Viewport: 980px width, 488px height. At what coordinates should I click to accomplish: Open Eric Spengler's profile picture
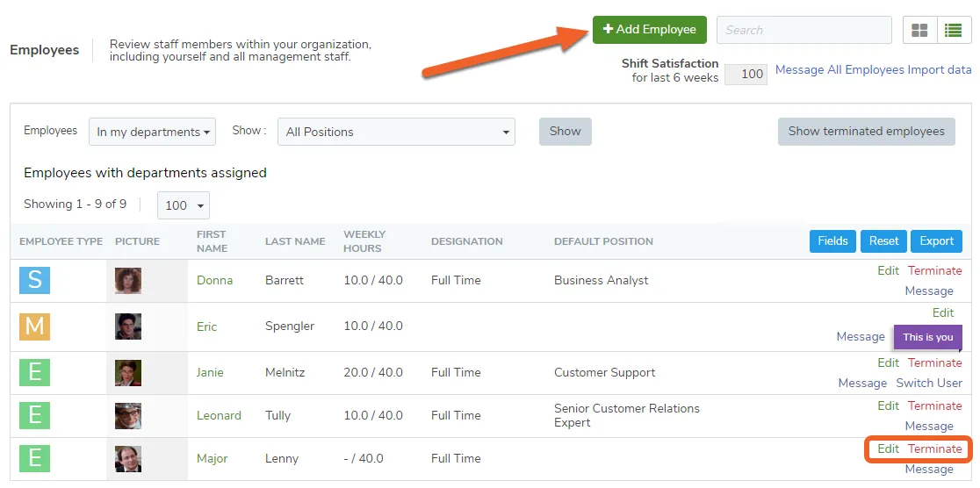tap(128, 327)
